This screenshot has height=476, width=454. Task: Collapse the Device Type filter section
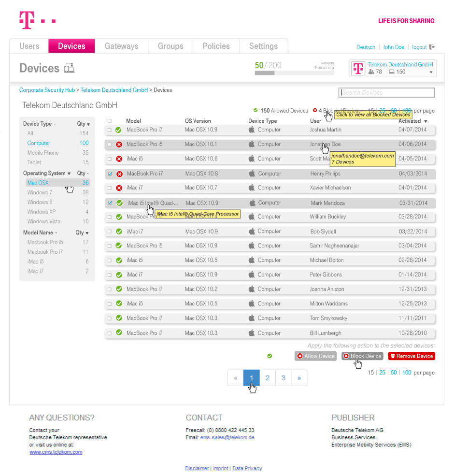[55, 124]
